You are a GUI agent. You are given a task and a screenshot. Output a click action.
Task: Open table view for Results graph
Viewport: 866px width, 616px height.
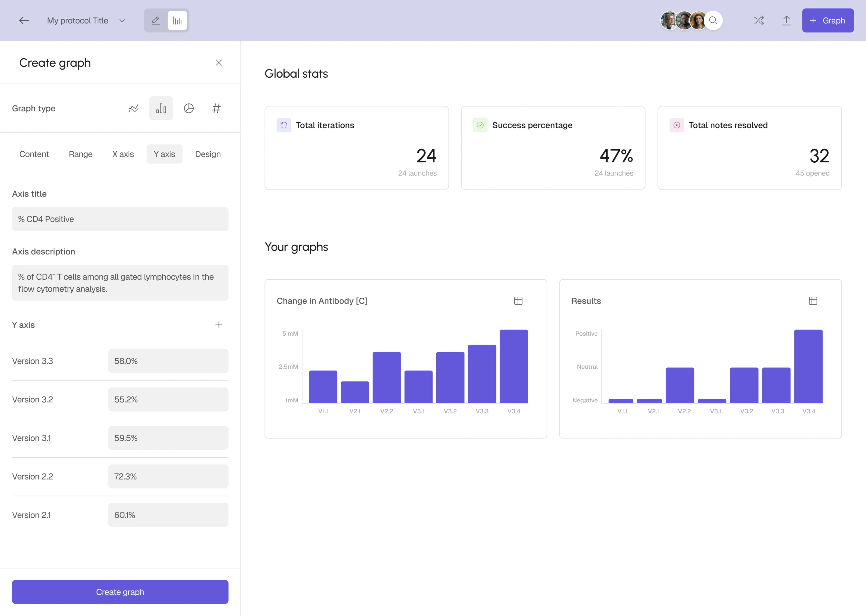point(813,301)
